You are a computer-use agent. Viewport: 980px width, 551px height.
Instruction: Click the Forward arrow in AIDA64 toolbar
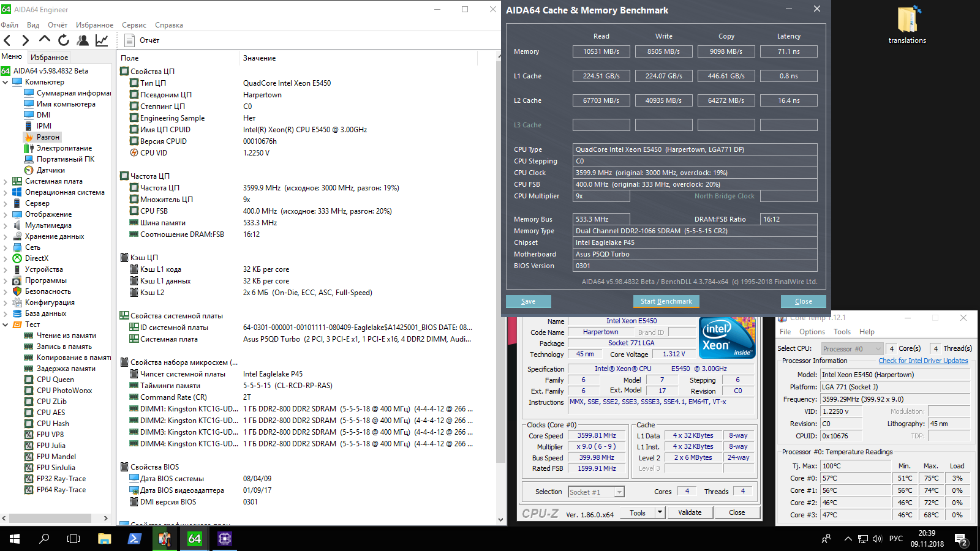tap(25, 40)
